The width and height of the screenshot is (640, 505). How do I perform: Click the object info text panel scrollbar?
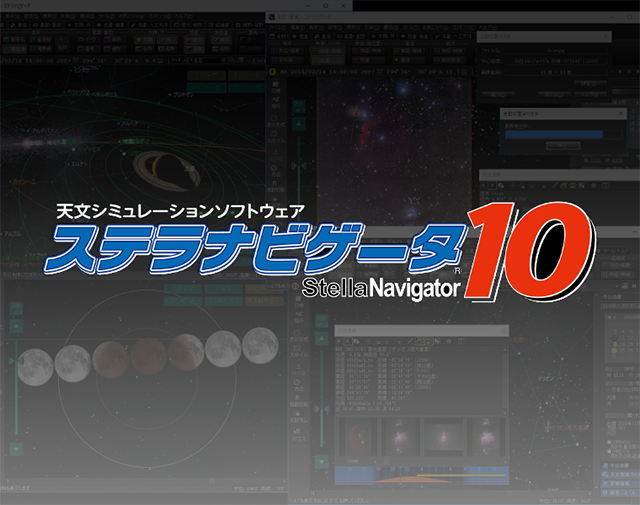pyautogui.click(x=506, y=380)
